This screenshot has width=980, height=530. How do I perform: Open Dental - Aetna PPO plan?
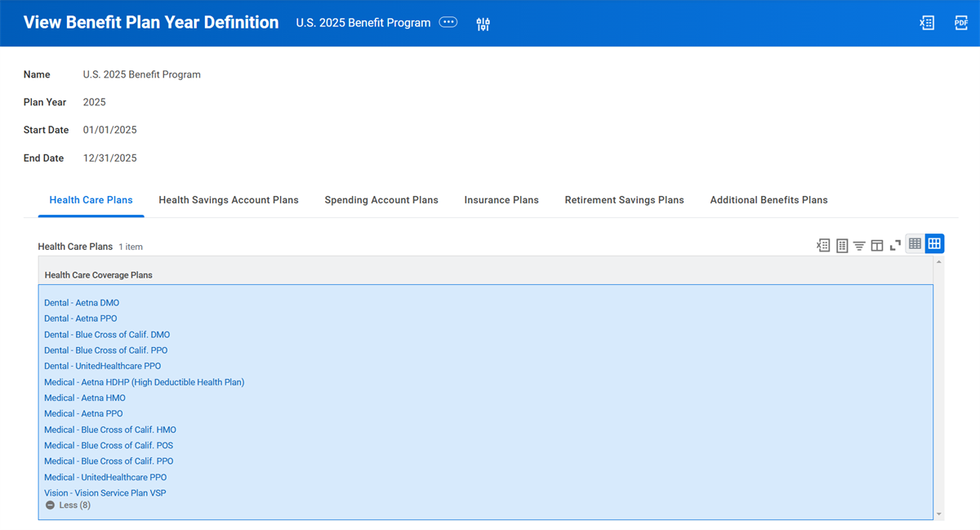tap(81, 318)
